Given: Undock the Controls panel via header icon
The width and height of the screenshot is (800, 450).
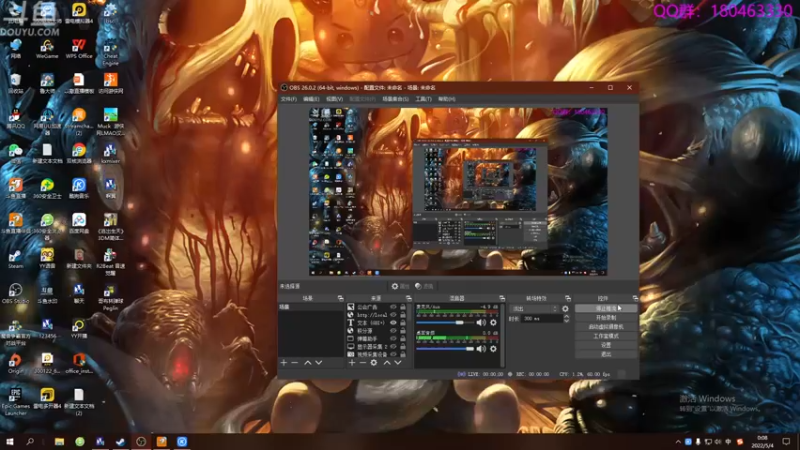Looking at the screenshot, I should [x=635, y=298].
